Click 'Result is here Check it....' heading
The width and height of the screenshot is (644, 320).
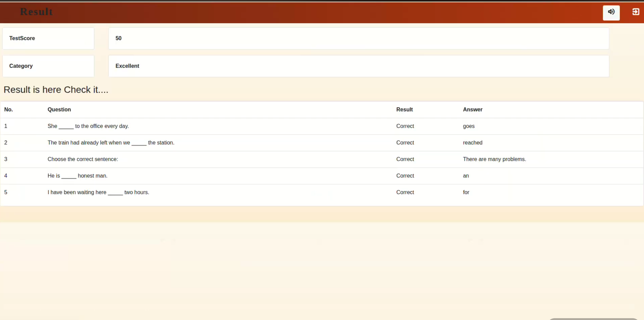click(x=56, y=90)
